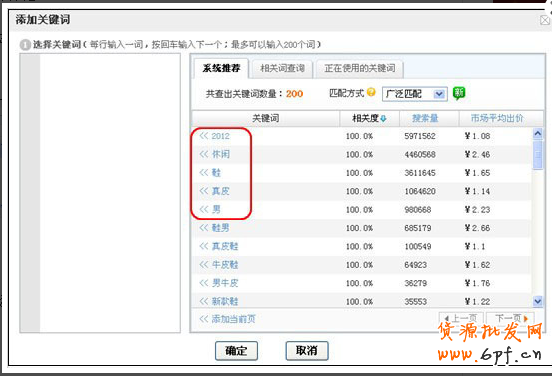
Task: Switch to the 正在使用的关键词 tab
Action: pos(360,68)
